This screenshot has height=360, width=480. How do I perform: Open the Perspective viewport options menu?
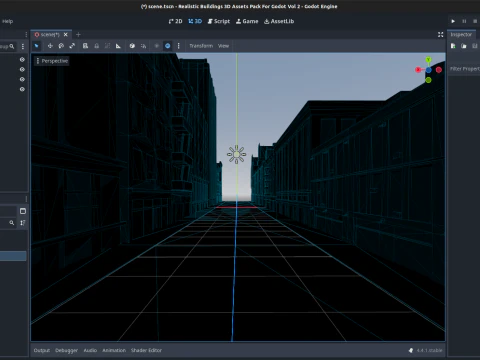tap(52, 61)
